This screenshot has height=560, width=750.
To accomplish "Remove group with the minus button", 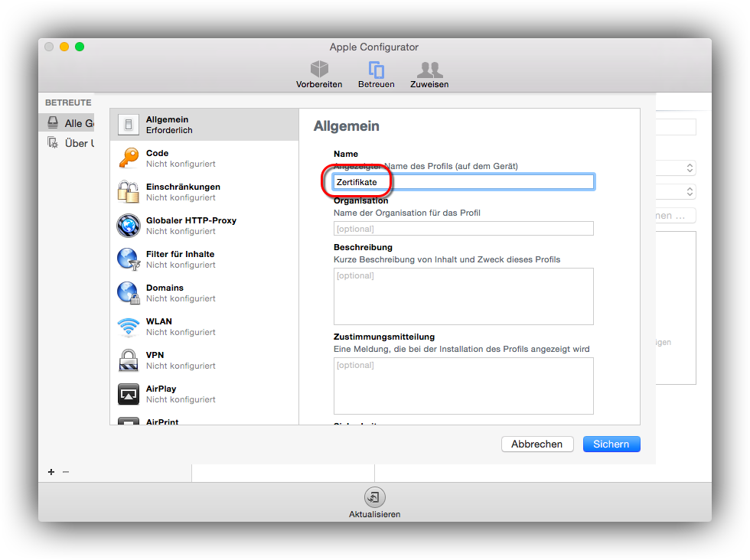I will point(66,472).
